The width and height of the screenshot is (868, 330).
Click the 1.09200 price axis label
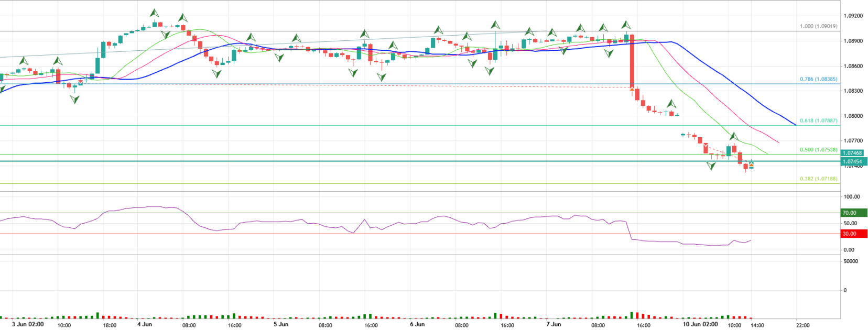click(x=852, y=16)
